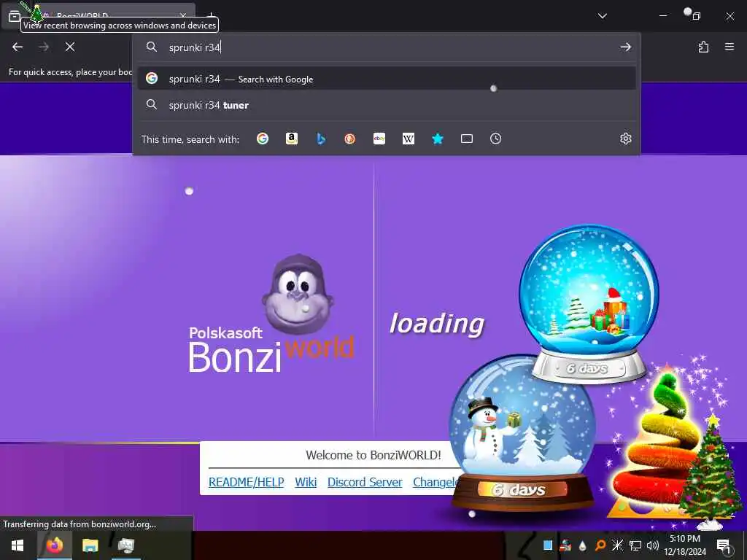Click the 'loading' status text
This screenshot has height=560, width=747.
[x=437, y=324]
